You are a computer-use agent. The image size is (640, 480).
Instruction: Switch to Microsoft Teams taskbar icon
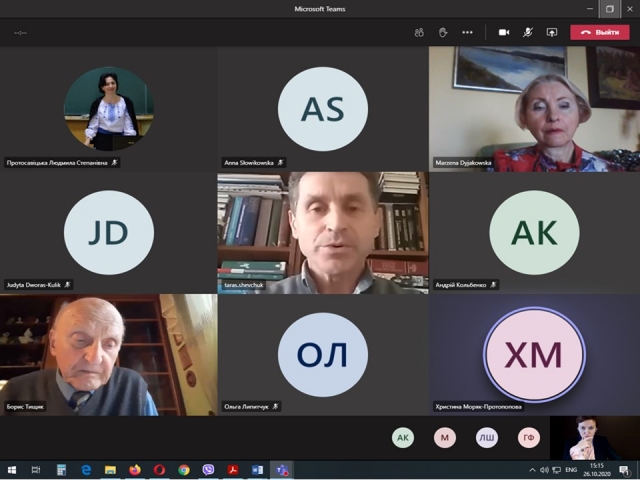pos(282,470)
